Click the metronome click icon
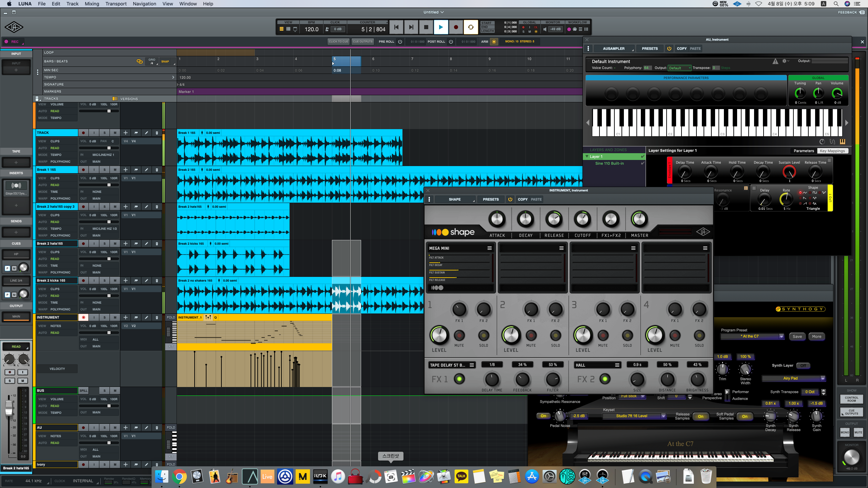The width and height of the screenshot is (868, 488). [x=327, y=29]
